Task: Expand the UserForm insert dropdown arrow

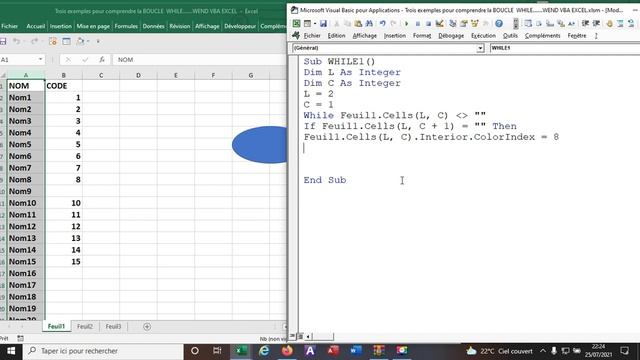Action: [x=315, y=24]
